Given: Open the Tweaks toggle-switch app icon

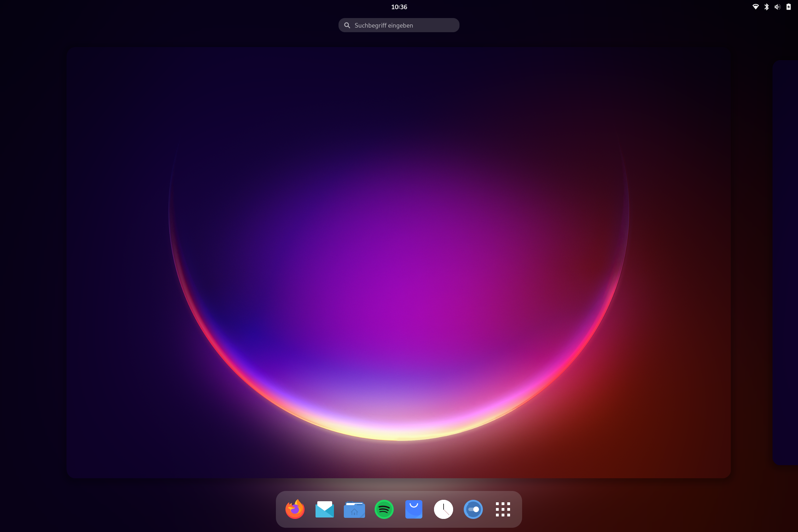Looking at the screenshot, I should [473, 509].
